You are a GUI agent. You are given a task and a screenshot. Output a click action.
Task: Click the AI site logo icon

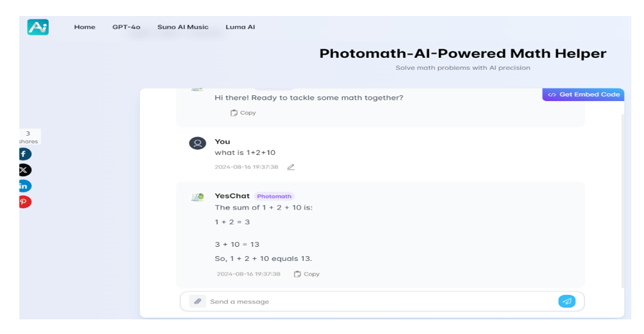click(37, 27)
